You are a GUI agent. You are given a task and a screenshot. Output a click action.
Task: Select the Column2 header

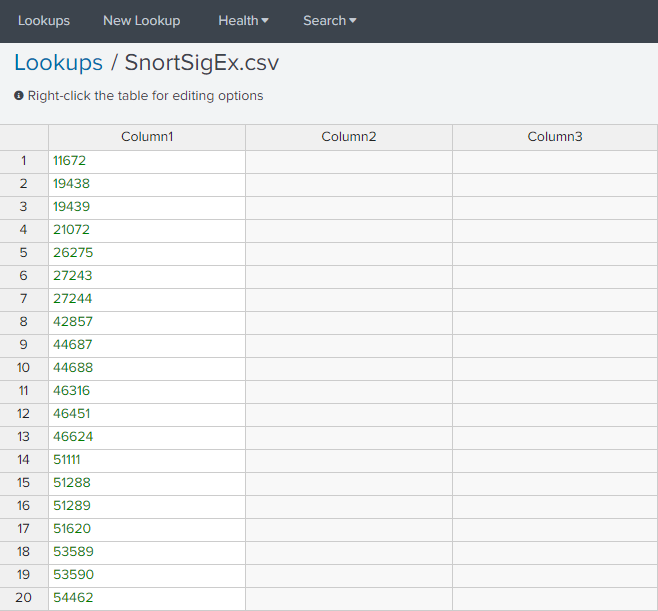point(349,137)
